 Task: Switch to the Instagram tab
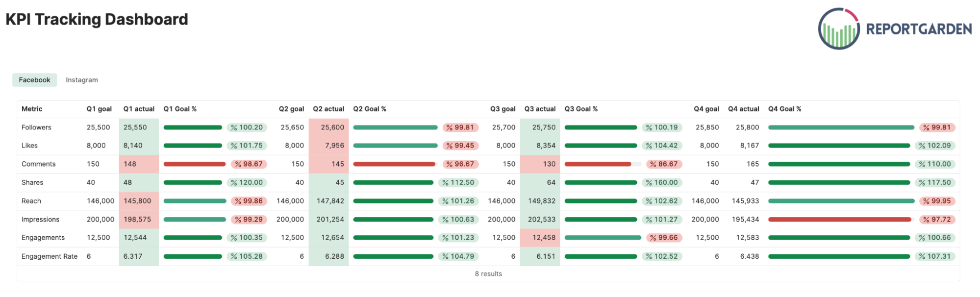[82, 80]
